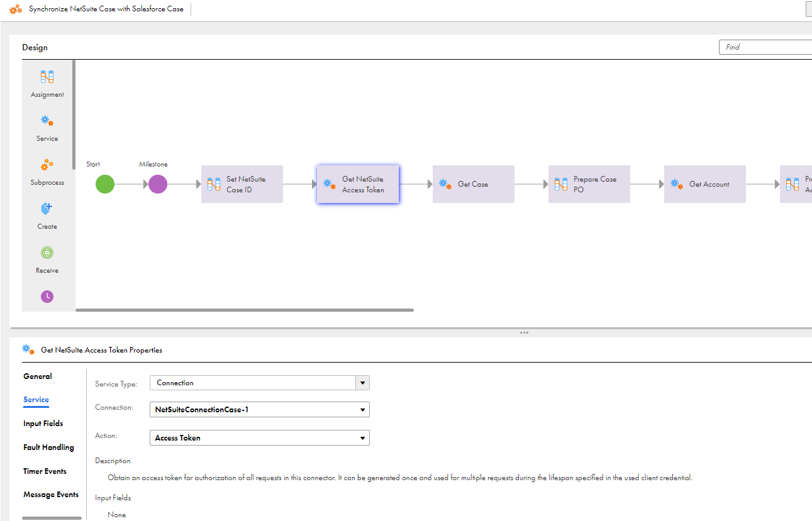Select the Get Case service step
The width and height of the screenshot is (812, 521).
click(x=474, y=184)
